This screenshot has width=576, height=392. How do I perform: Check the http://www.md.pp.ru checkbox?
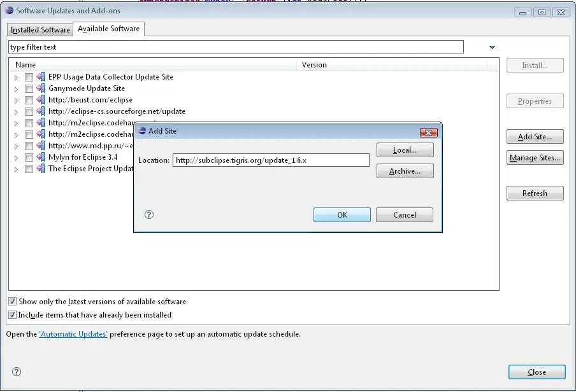point(29,146)
